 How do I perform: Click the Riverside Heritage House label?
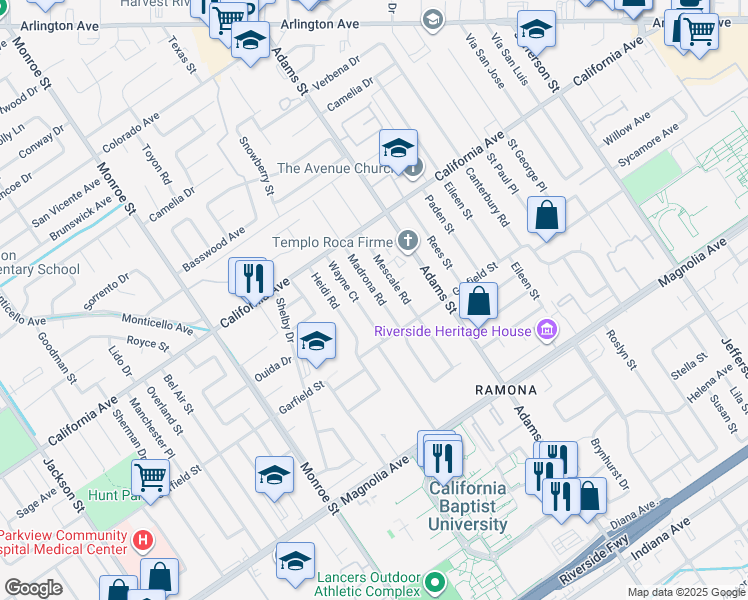pyautogui.click(x=452, y=331)
